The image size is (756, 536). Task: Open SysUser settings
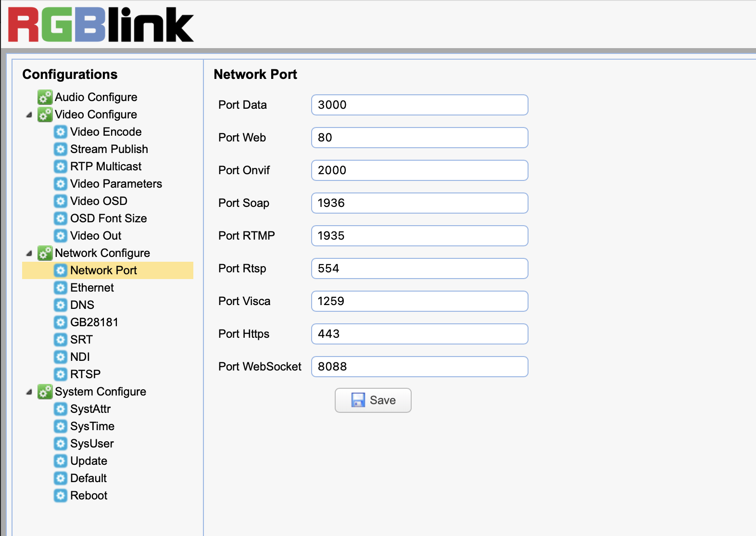click(x=92, y=444)
